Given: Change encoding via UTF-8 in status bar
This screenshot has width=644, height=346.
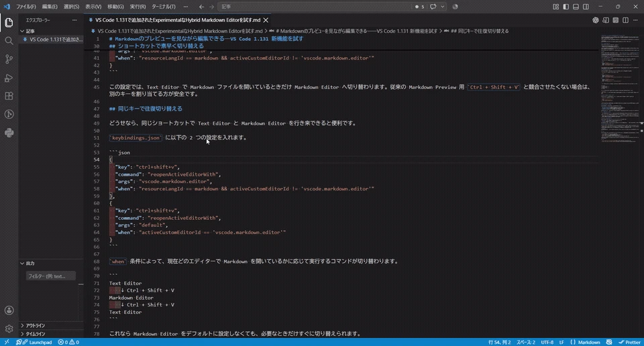Looking at the screenshot, I should (547, 342).
